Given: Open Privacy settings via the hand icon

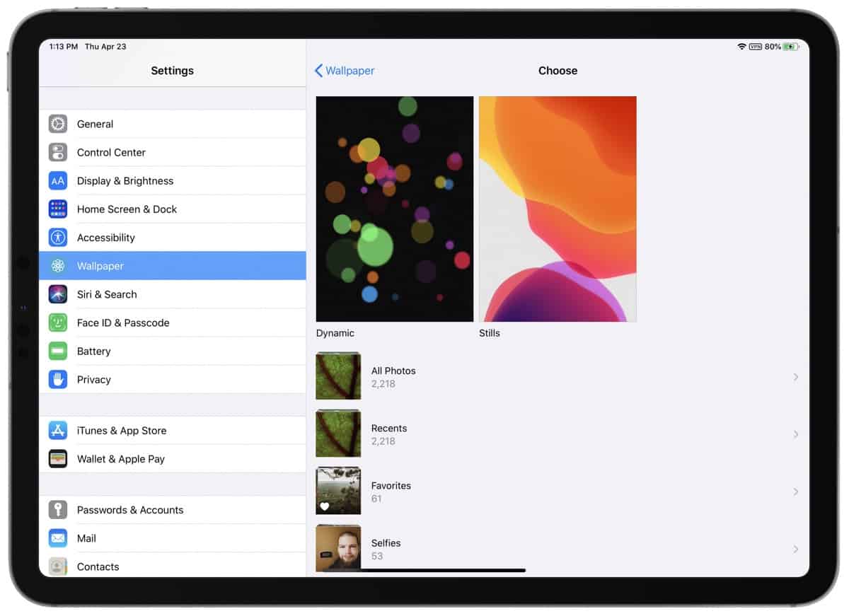Looking at the screenshot, I should pyautogui.click(x=58, y=379).
